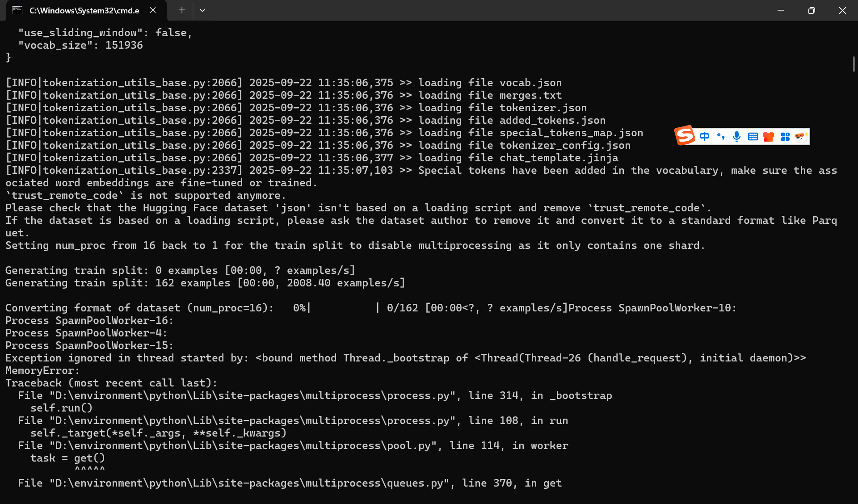Click the 'Converting format of dataset' progress line
858x504 pixels.
(139, 308)
